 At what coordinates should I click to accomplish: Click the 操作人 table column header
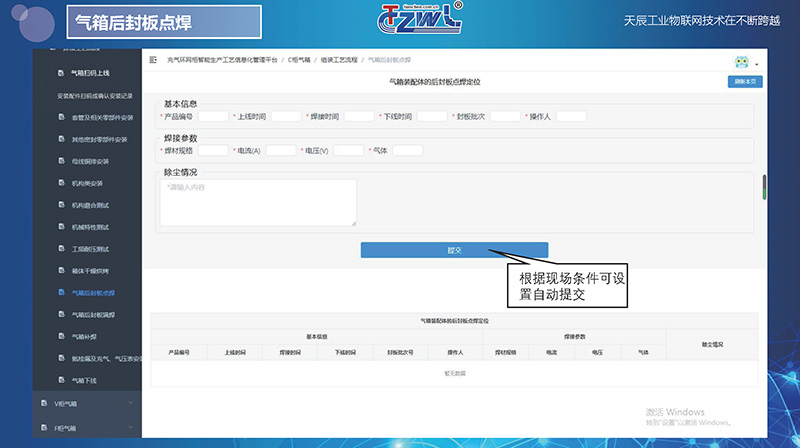(x=455, y=353)
